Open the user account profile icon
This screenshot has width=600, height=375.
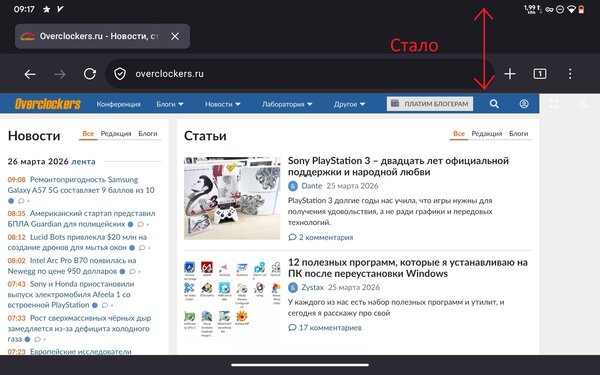click(524, 104)
